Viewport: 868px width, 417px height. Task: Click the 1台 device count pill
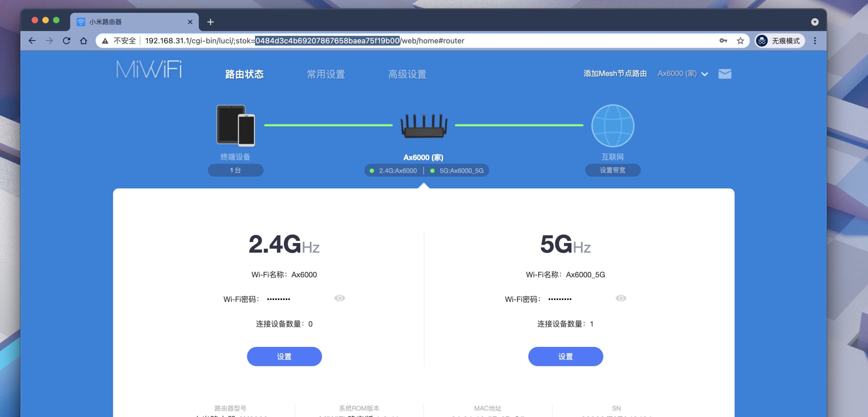coord(235,170)
